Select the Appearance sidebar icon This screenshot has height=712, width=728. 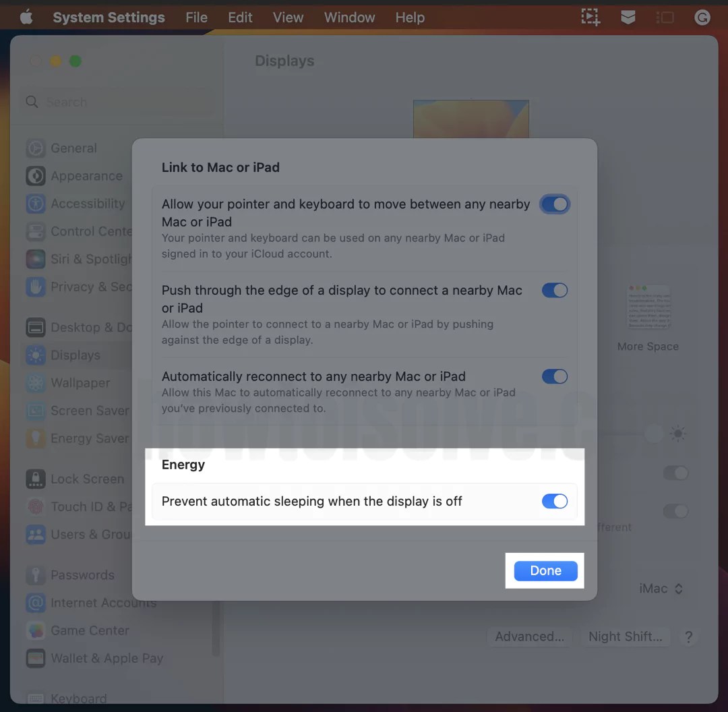click(84, 175)
